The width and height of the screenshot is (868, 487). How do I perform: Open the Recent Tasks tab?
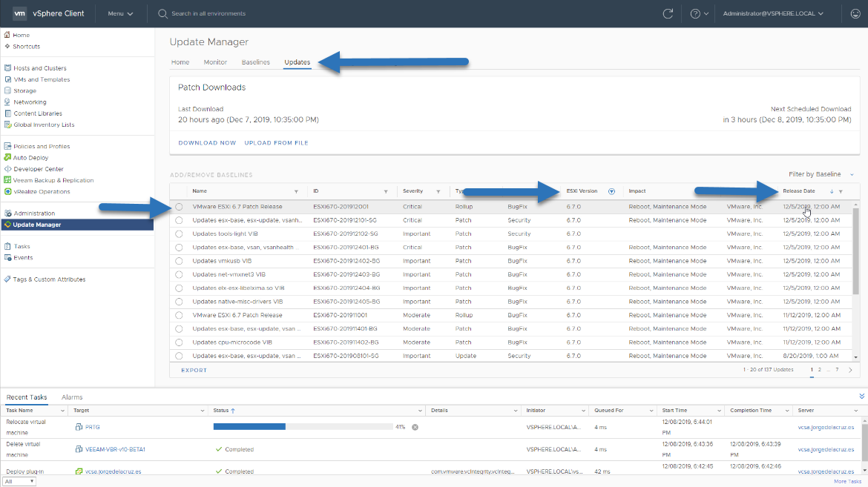coord(27,397)
